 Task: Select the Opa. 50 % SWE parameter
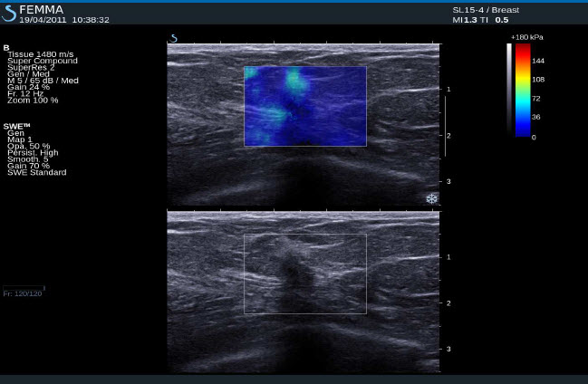[x=28, y=146]
